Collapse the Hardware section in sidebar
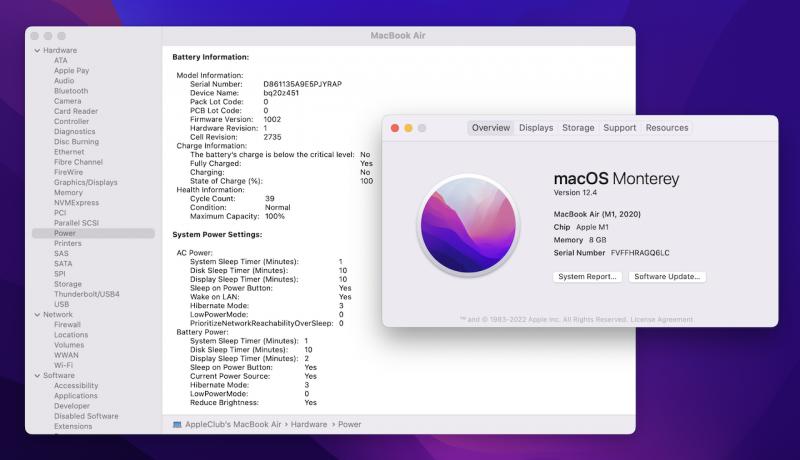800x460 pixels. (x=37, y=50)
